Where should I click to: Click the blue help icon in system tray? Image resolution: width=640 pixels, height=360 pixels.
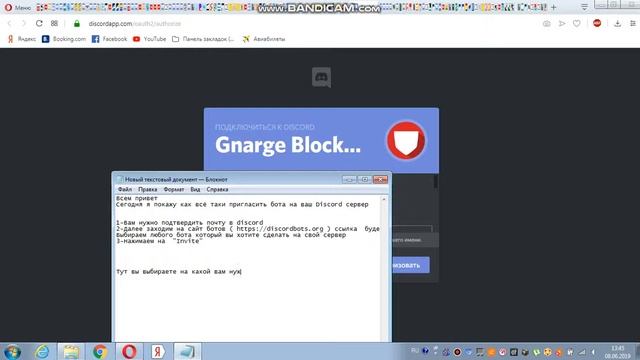tap(425, 351)
